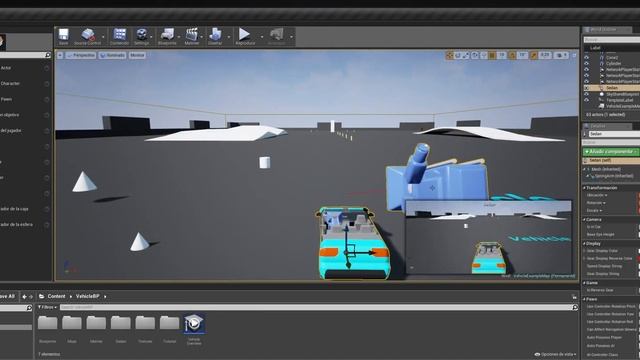The width and height of the screenshot is (640, 360).
Task: Toggle visibility of Cylinder actor
Action: (x=587, y=63)
